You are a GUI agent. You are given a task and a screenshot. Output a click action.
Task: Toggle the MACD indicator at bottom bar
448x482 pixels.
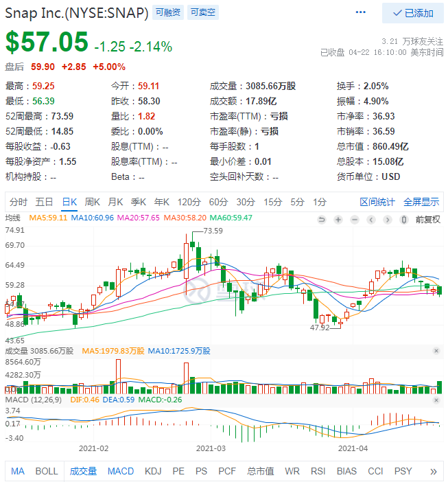pos(121,471)
